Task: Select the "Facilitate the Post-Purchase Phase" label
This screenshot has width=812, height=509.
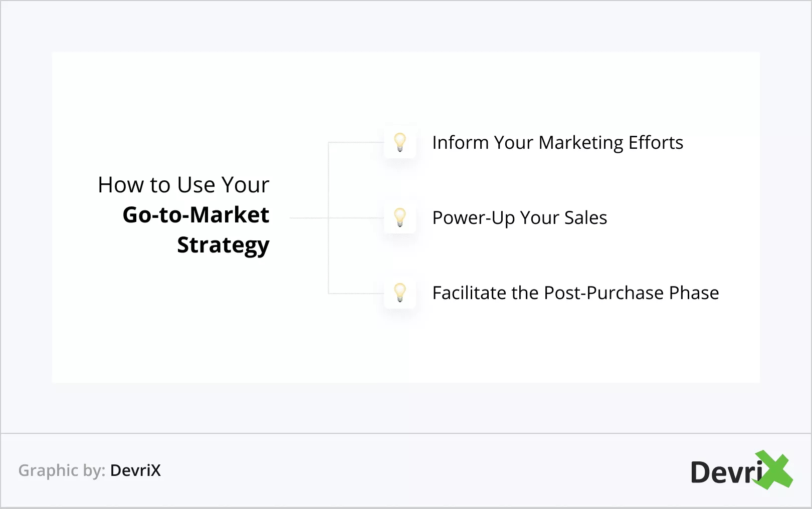Action: click(x=575, y=293)
